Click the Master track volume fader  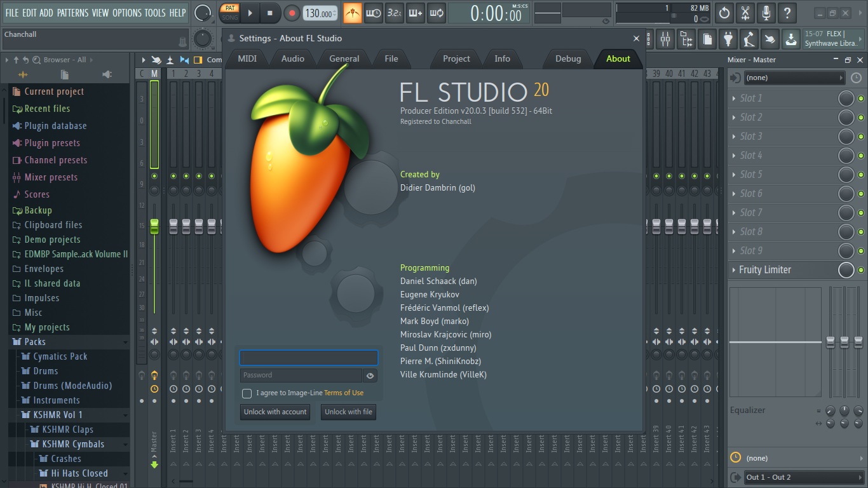click(x=154, y=226)
